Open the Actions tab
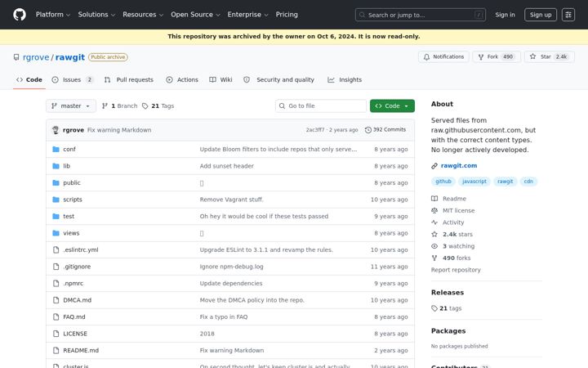The width and height of the screenshot is (588, 368). point(182,80)
